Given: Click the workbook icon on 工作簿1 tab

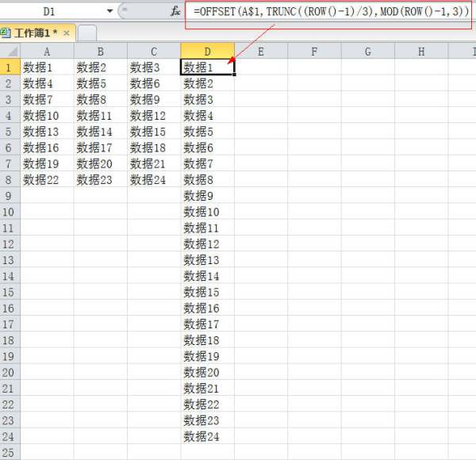Looking at the screenshot, I should [x=6, y=33].
